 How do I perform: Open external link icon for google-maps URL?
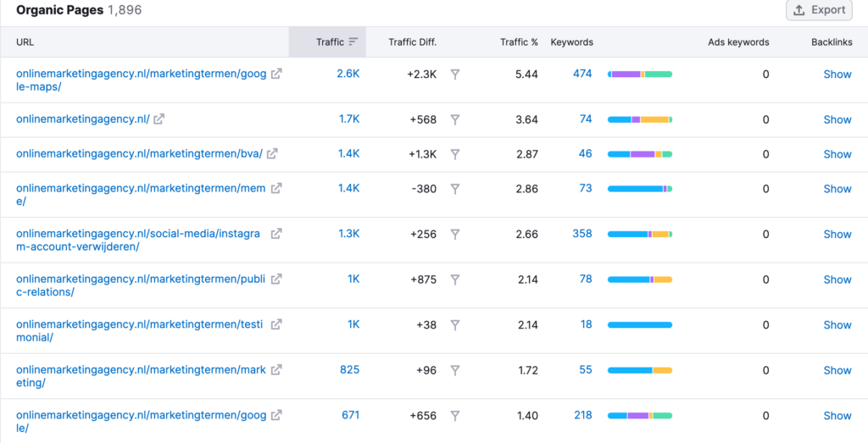276,74
